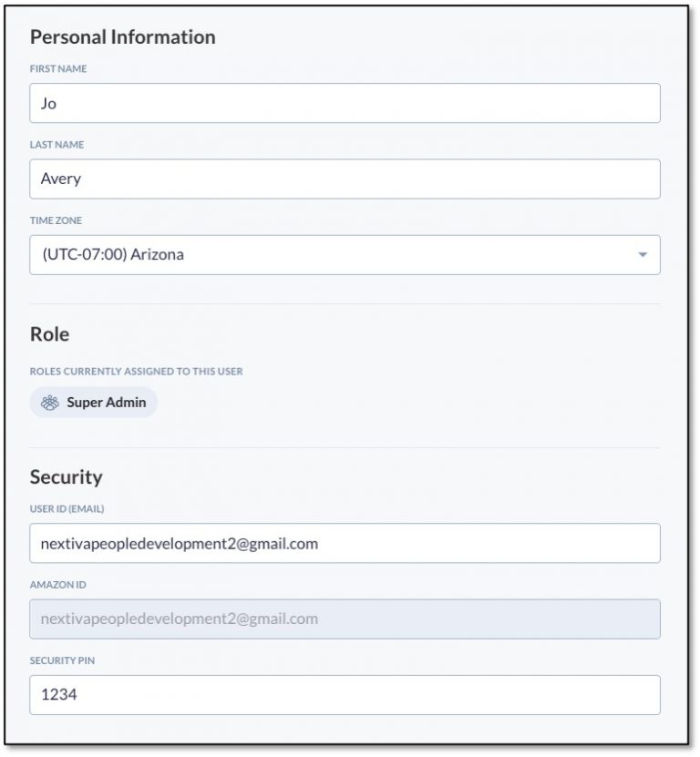Select the Security PIN field showing 1234
The image size is (700, 757).
tap(346, 695)
